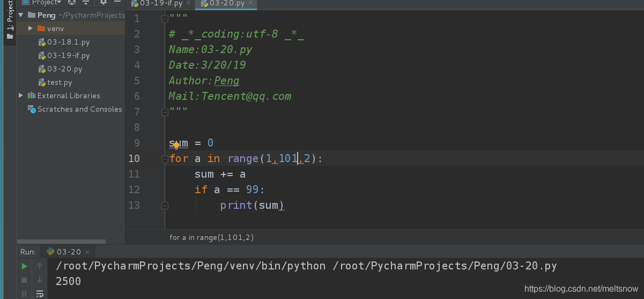This screenshot has width=644, height=299.
Task: Close the 03-20 Run tab
Action: (88, 252)
